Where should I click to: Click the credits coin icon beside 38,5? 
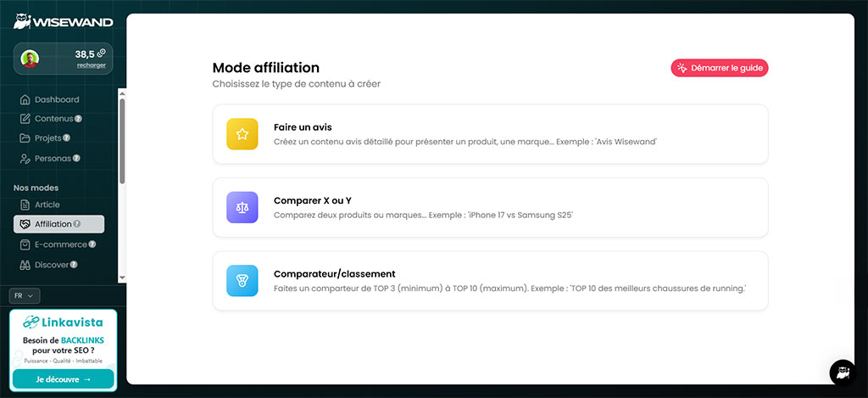(102, 53)
